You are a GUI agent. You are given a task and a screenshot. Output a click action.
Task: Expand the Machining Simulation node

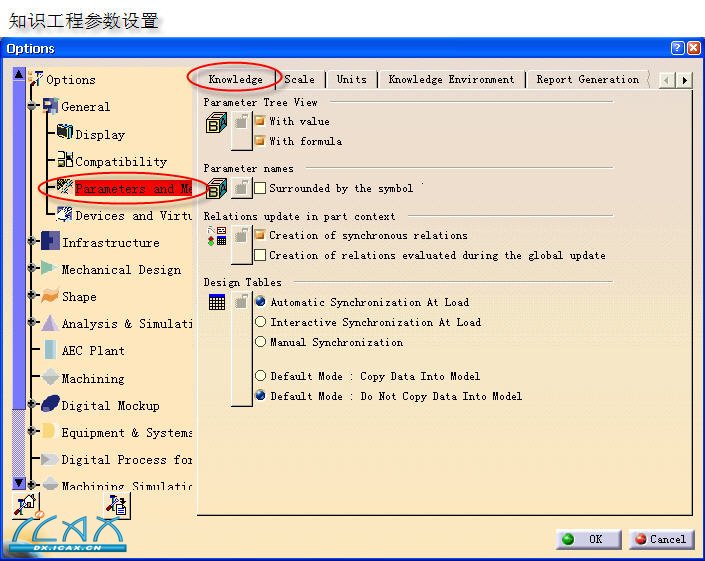click(31, 485)
